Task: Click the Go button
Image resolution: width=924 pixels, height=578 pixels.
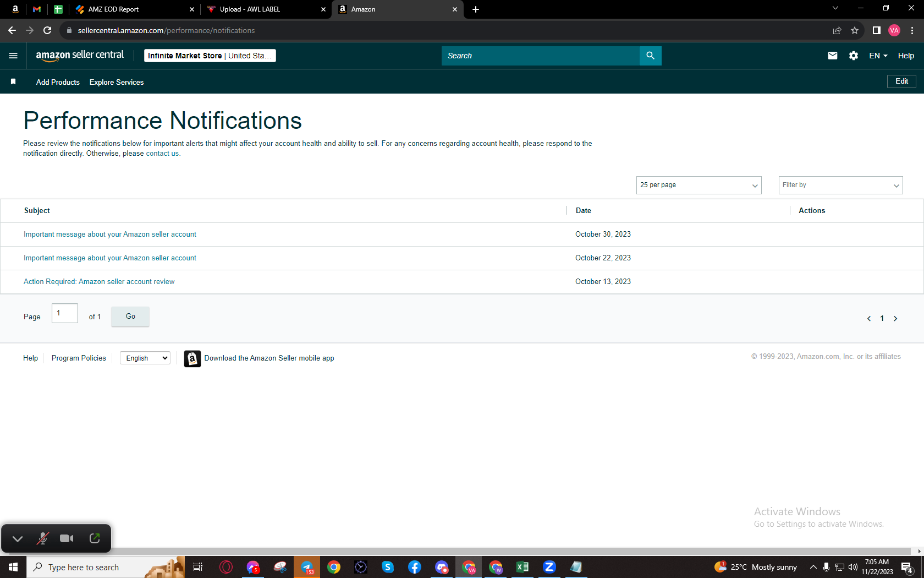Action: click(x=130, y=317)
